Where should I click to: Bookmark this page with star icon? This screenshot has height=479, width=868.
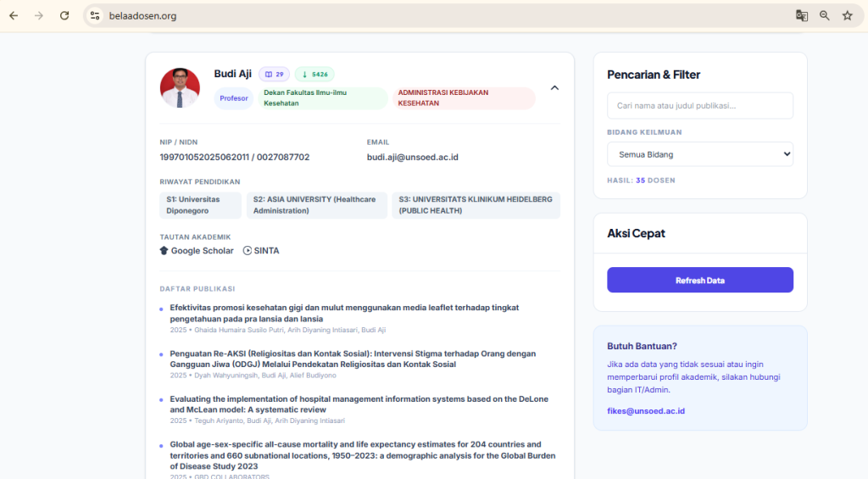click(847, 15)
